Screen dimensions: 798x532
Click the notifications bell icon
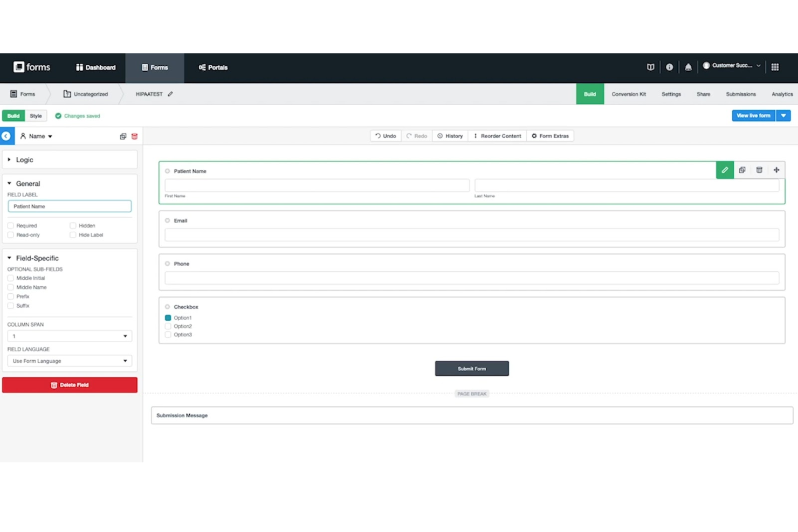pos(688,67)
